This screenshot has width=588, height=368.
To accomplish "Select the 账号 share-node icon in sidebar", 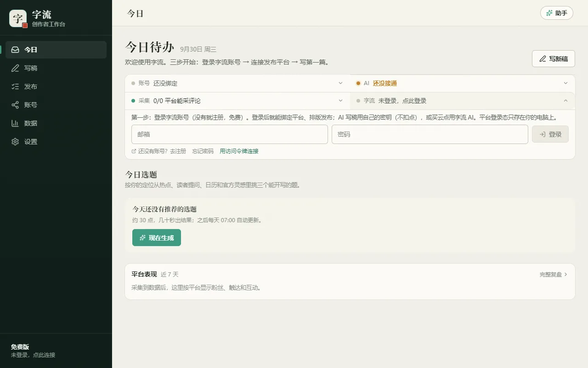I will tap(15, 105).
